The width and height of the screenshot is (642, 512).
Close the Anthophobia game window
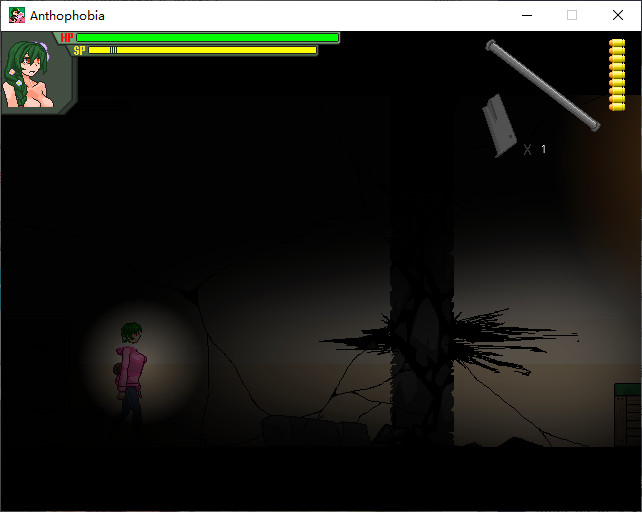pyautogui.click(x=618, y=15)
